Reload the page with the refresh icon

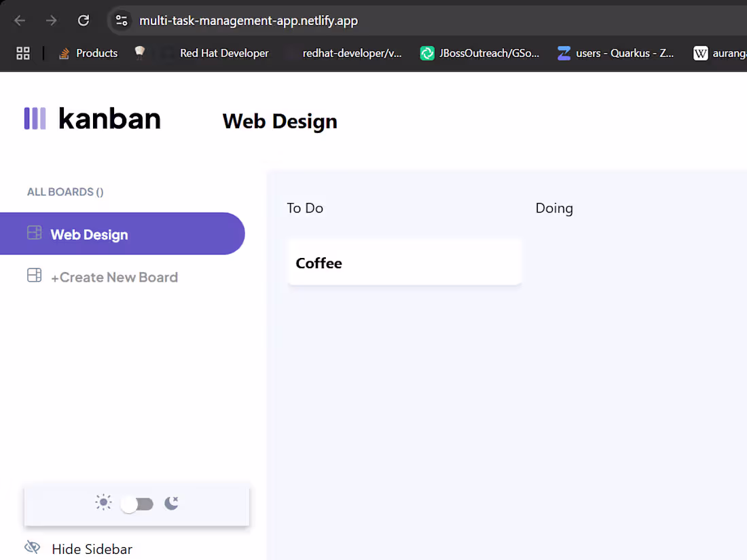coord(83,20)
